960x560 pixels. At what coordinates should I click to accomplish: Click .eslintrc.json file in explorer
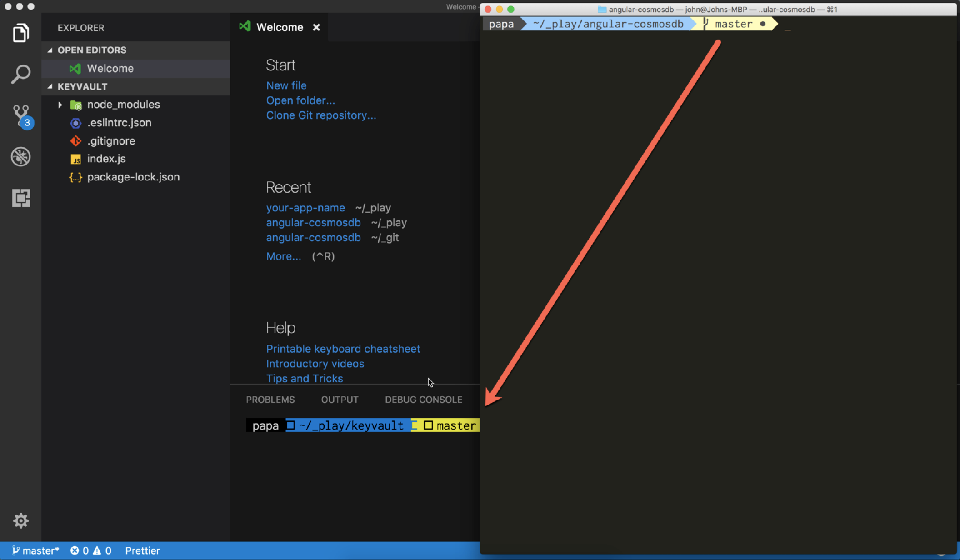click(x=119, y=123)
